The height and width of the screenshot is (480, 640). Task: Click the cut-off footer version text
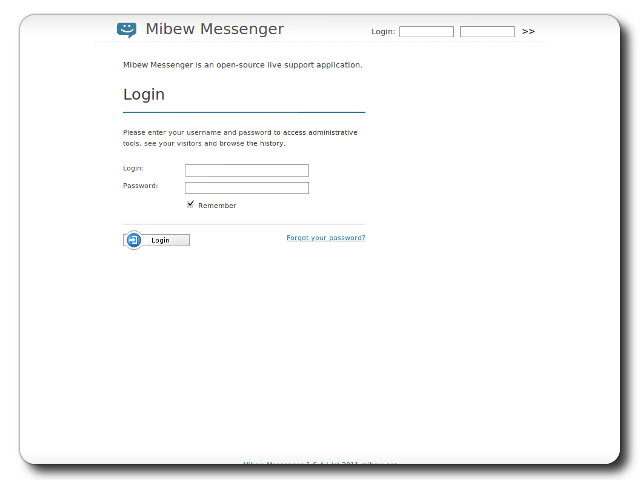(320, 464)
